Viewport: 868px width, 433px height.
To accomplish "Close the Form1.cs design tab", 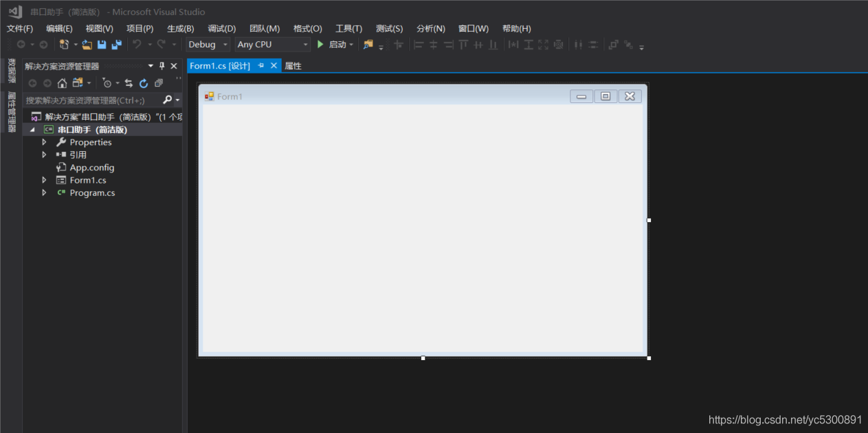I will point(274,66).
